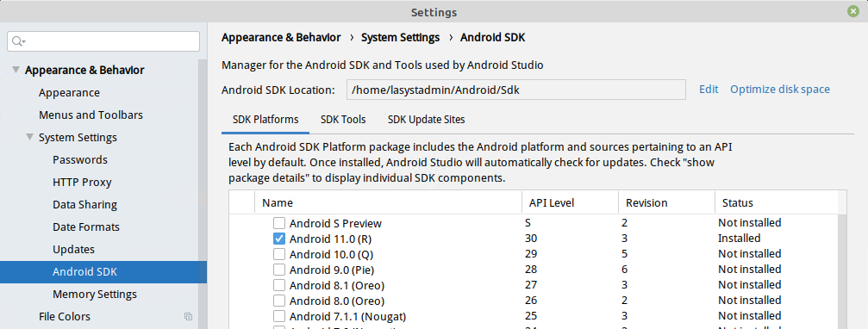The width and height of the screenshot is (868, 329).
Task: Select Updates in the settings tree
Action: (73, 250)
